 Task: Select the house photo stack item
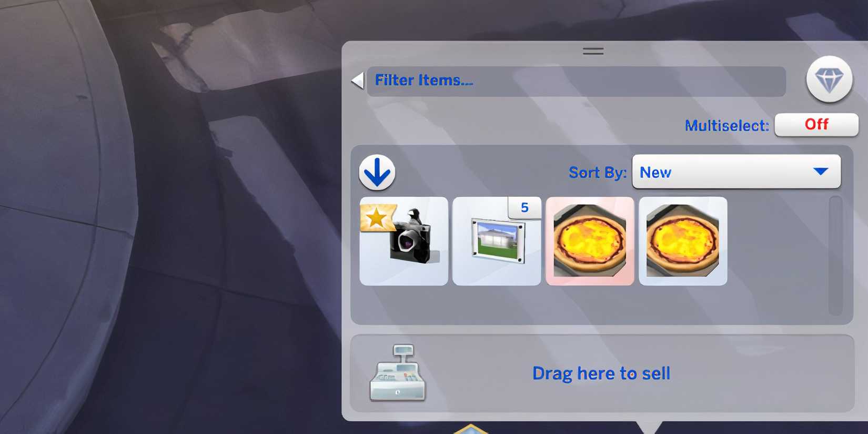[497, 241]
